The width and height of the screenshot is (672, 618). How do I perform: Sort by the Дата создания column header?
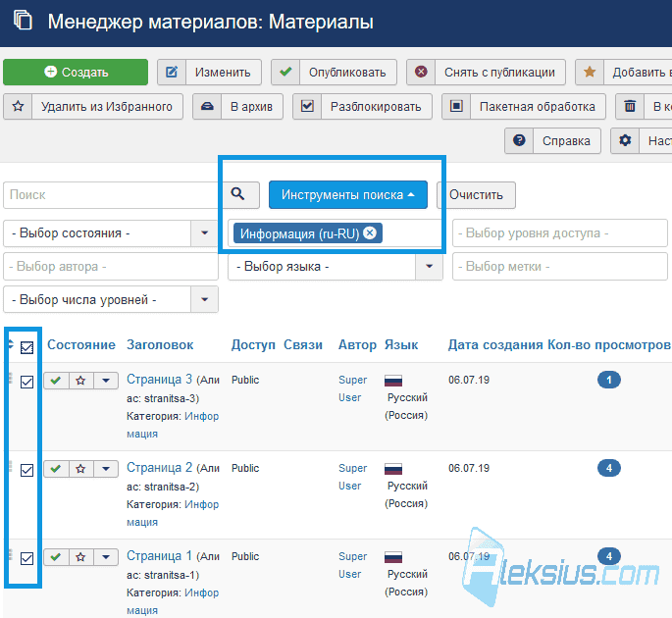click(x=495, y=344)
